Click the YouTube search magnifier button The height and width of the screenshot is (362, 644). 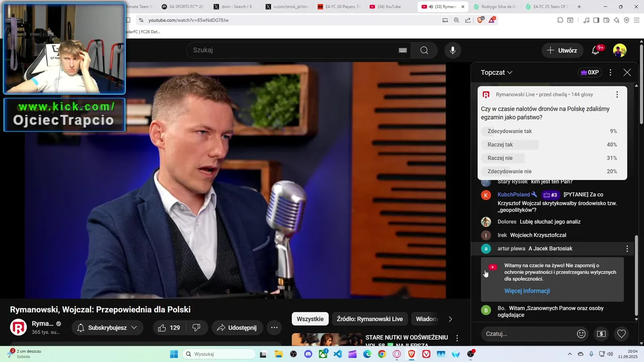tap(424, 50)
